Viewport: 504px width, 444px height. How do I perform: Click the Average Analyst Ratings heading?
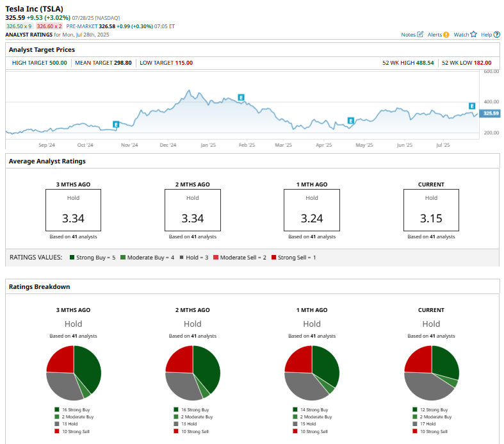pyautogui.click(x=47, y=161)
